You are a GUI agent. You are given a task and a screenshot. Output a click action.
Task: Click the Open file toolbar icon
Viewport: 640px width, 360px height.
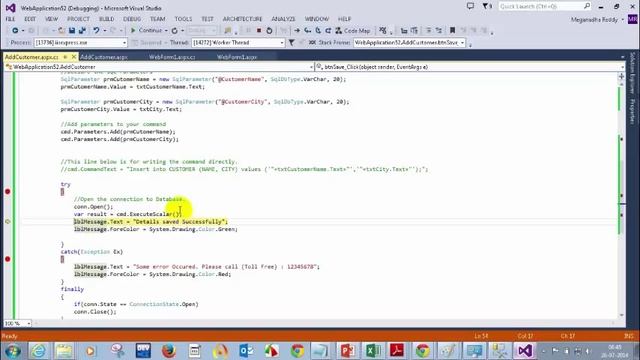(62, 31)
